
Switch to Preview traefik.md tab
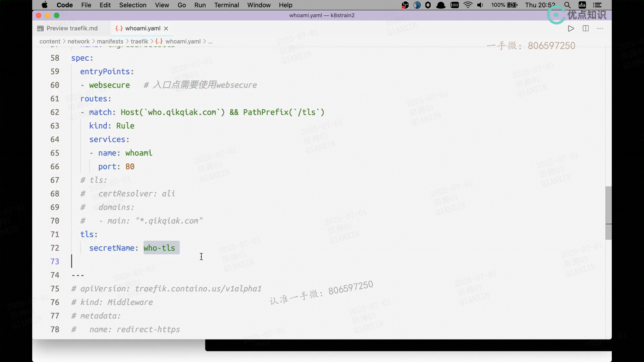tap(72, 28)
